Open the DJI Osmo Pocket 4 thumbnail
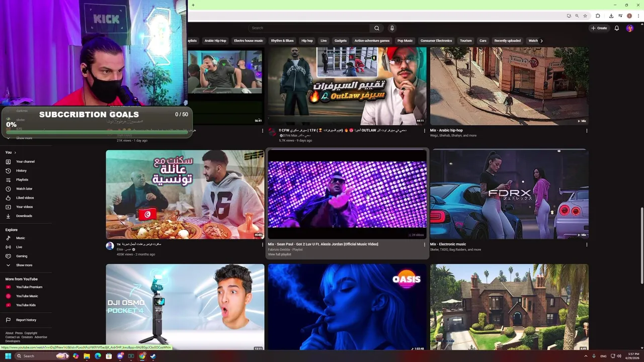644x362 pixels. click(185, 307)
